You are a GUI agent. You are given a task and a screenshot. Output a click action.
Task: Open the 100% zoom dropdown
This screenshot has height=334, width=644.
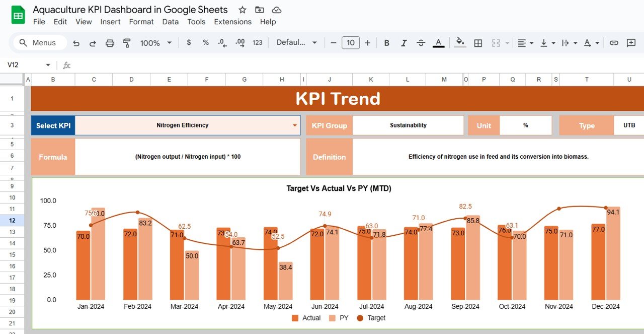pos(156,43)
